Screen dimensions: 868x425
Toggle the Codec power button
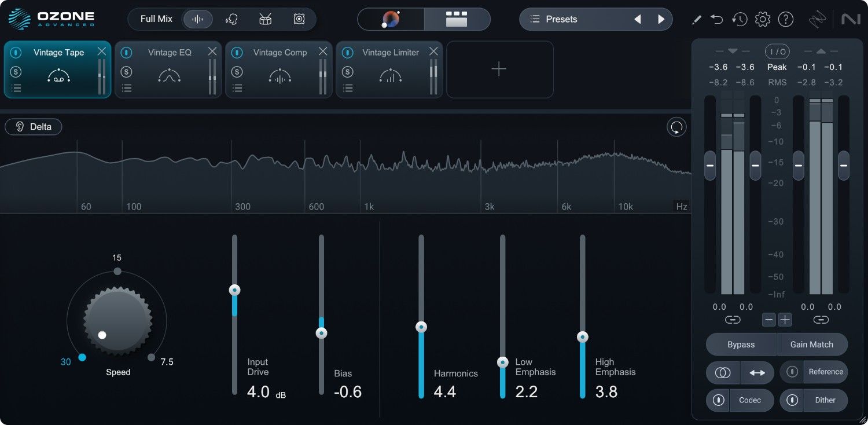(719, 400)
